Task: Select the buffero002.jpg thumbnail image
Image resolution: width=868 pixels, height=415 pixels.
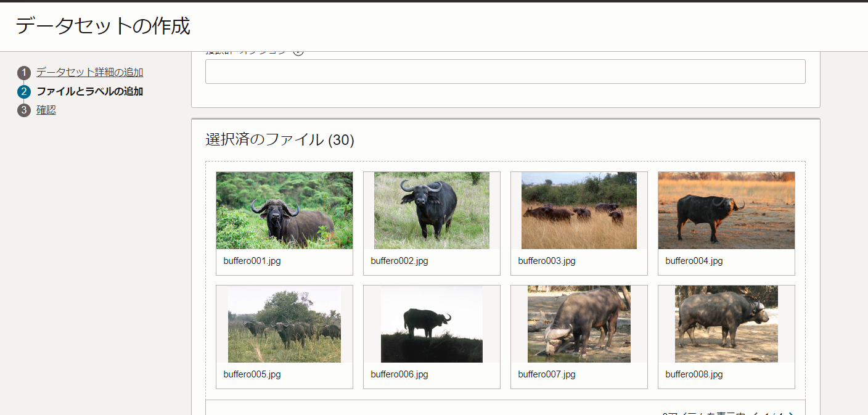Action: coord(432,210)
